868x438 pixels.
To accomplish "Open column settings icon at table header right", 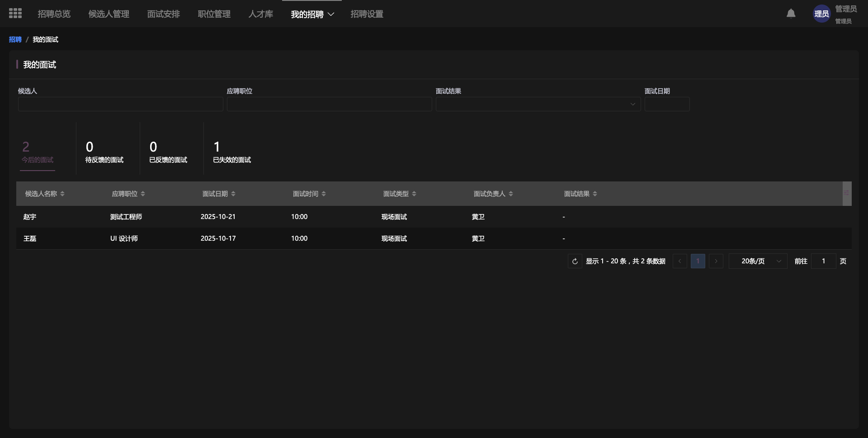I will 846,194.
